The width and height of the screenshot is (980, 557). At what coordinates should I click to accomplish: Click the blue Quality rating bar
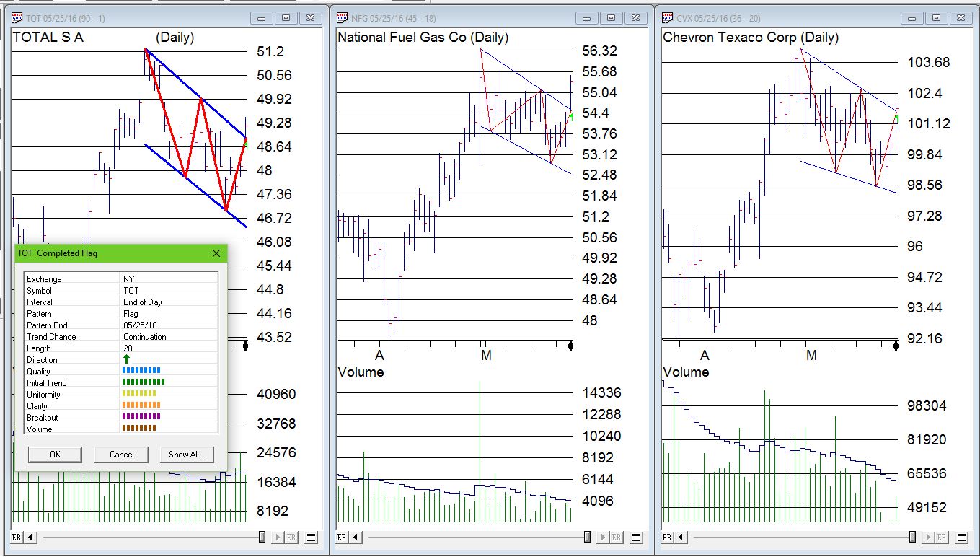(x=141, y=372)
